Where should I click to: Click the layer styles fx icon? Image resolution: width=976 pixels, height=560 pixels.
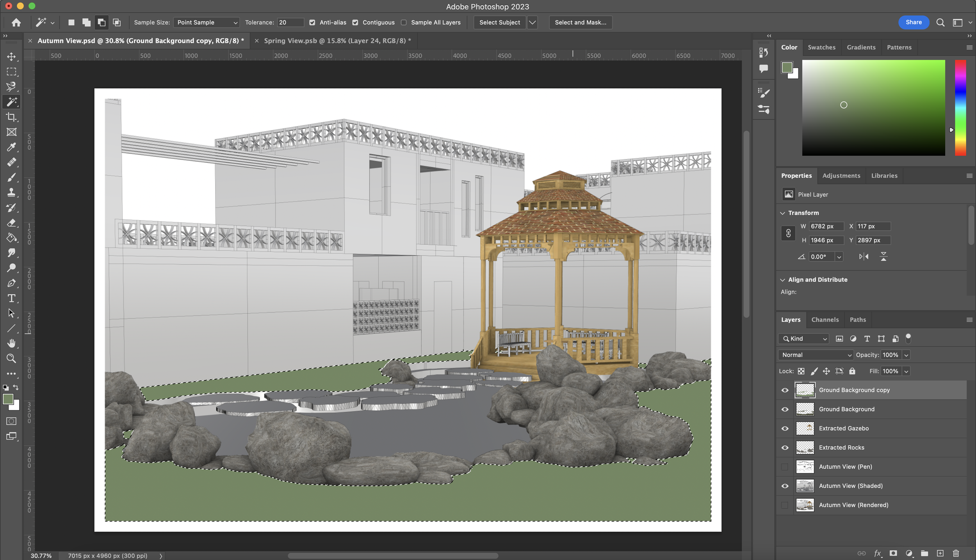pyautogui.click(x=878, y=553)
